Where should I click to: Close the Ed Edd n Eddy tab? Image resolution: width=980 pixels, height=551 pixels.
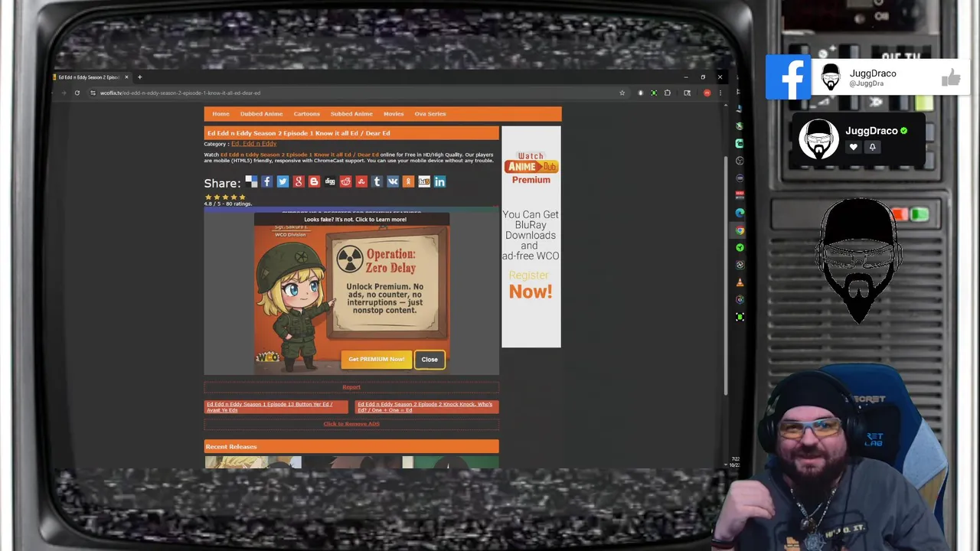pyautogui.click(x=127, y=77)
